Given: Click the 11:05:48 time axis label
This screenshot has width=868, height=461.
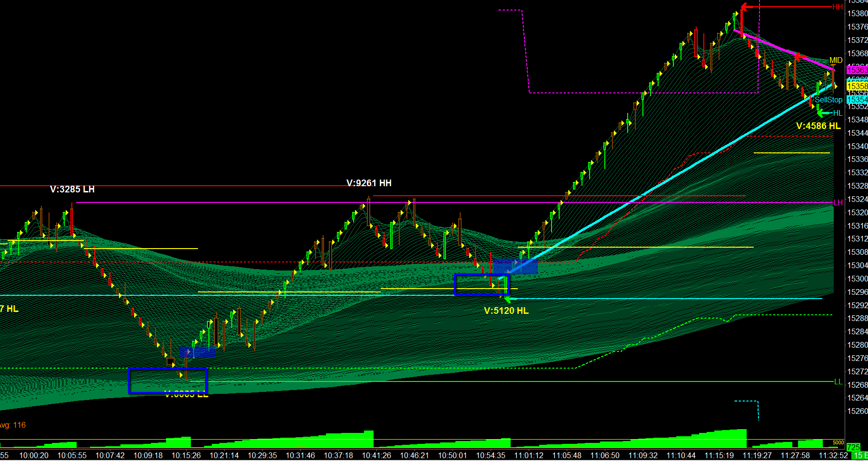Looking at the screenshot, I should [567, 455].
